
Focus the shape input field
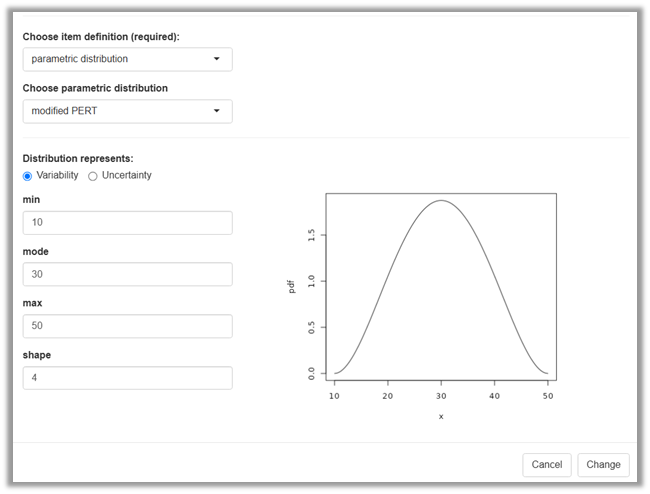127,378
